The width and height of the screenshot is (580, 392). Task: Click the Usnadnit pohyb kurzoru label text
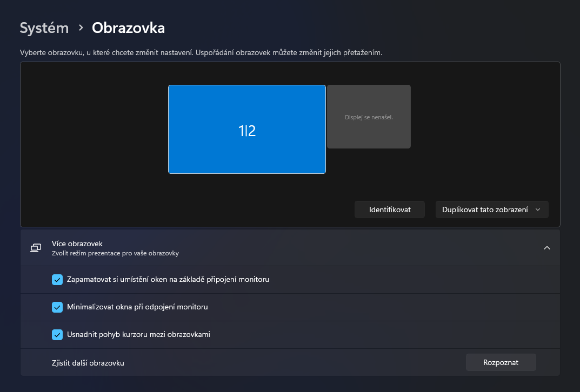[x=138, y=335]
